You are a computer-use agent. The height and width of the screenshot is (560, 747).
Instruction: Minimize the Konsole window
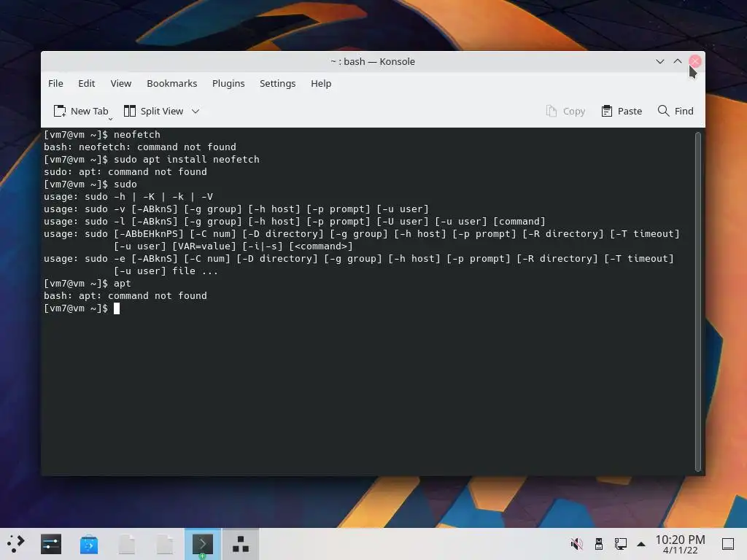coord(659,61)
